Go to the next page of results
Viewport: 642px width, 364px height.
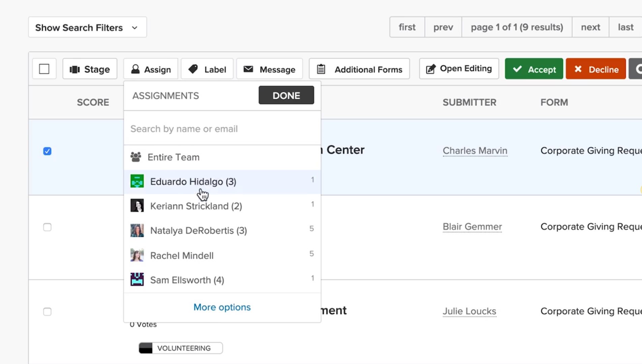590,27
